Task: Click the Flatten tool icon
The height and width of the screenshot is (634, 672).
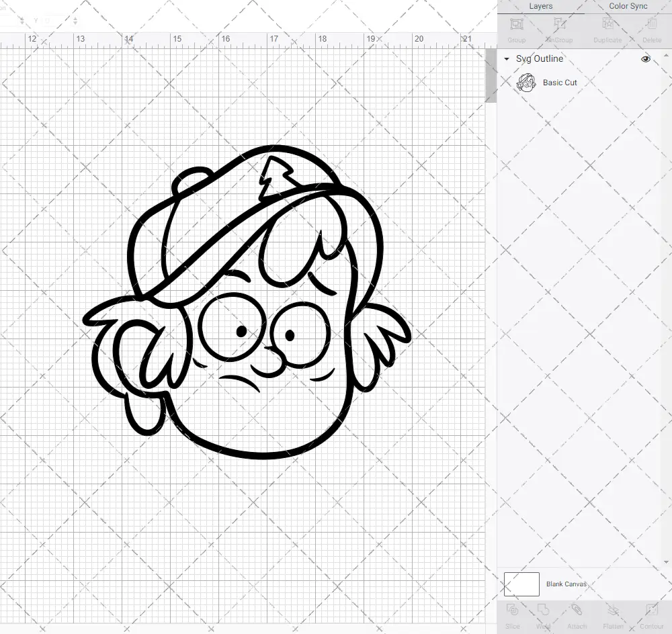Action: click(x=612, y=613)
